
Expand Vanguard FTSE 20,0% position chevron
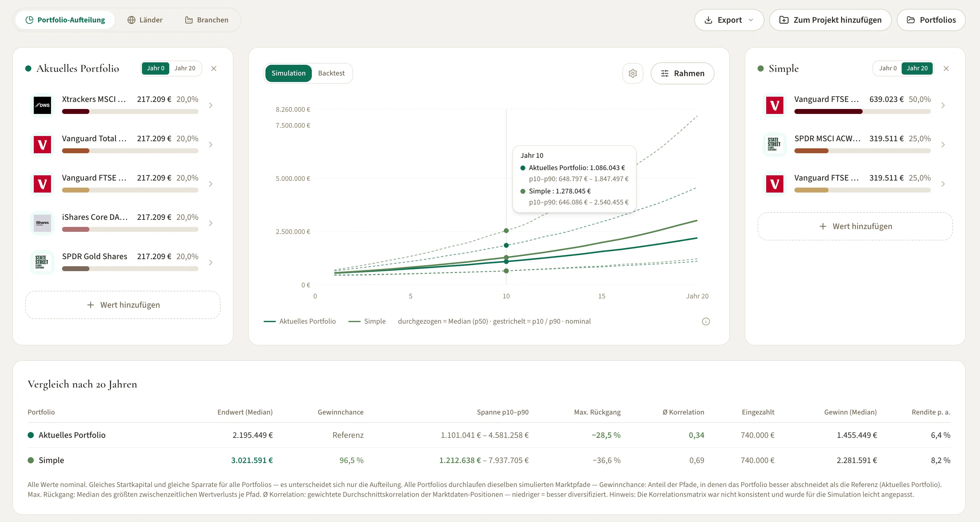(x=211, y=184)
